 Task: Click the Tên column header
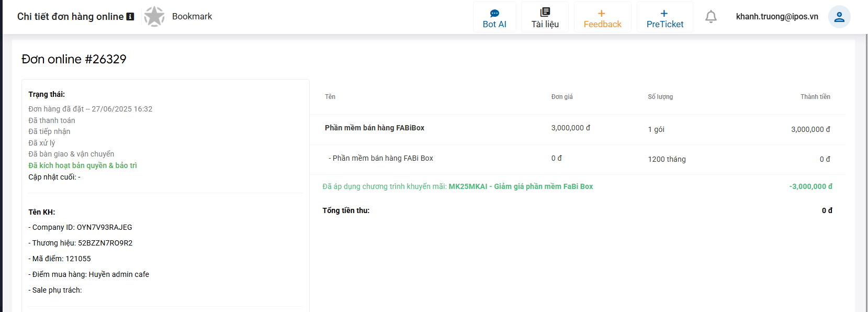(330, 97)
